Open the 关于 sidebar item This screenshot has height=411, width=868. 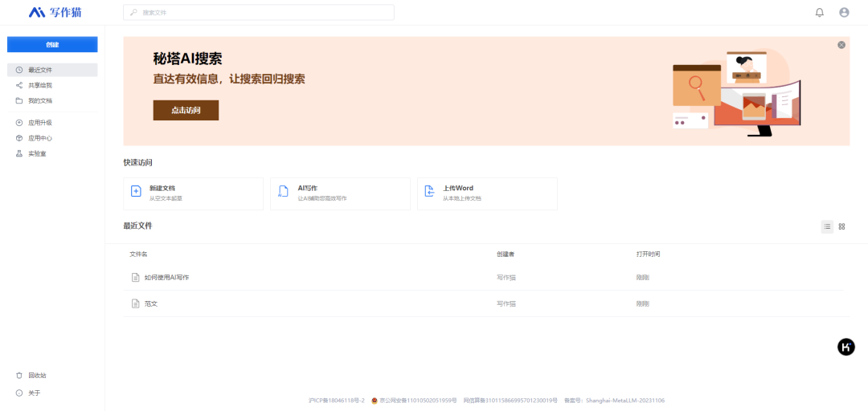pyautogui.click(x=52, y=393)
